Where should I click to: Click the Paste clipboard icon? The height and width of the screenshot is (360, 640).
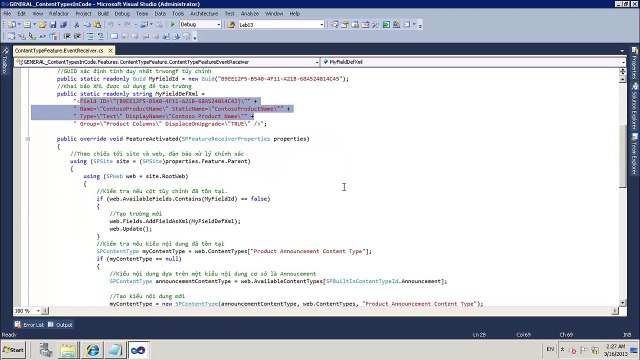97,24
